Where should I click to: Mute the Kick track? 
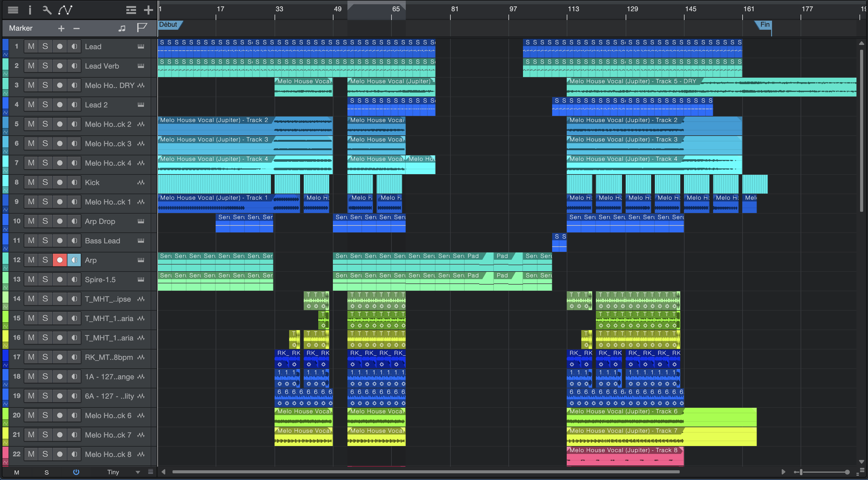(31, 182)
